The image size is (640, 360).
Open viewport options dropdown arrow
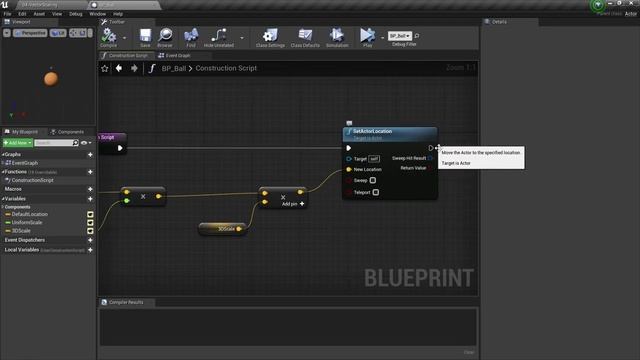pos(7,33)
